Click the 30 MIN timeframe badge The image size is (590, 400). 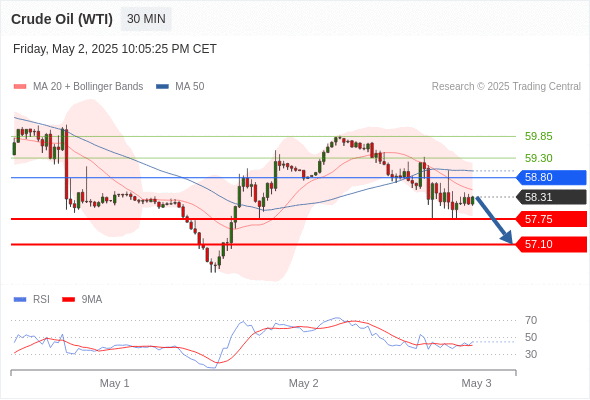coord(146,19)
